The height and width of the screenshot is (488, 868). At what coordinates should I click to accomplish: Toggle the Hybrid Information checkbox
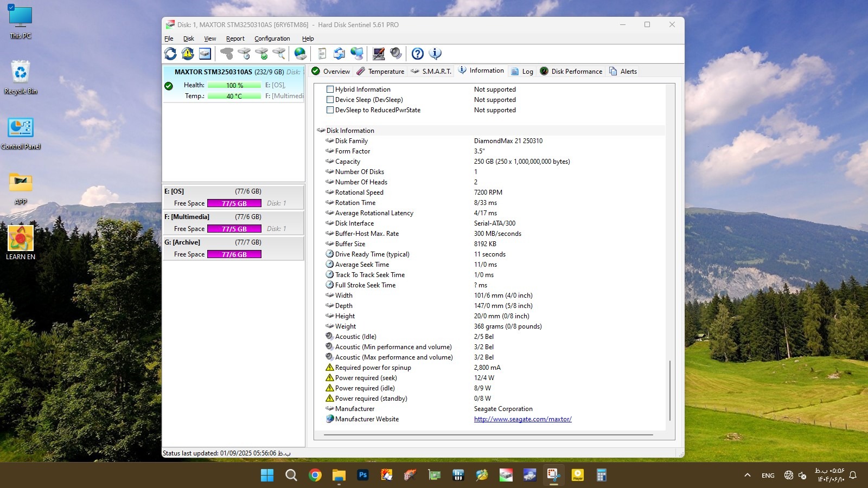click(330, 89)
